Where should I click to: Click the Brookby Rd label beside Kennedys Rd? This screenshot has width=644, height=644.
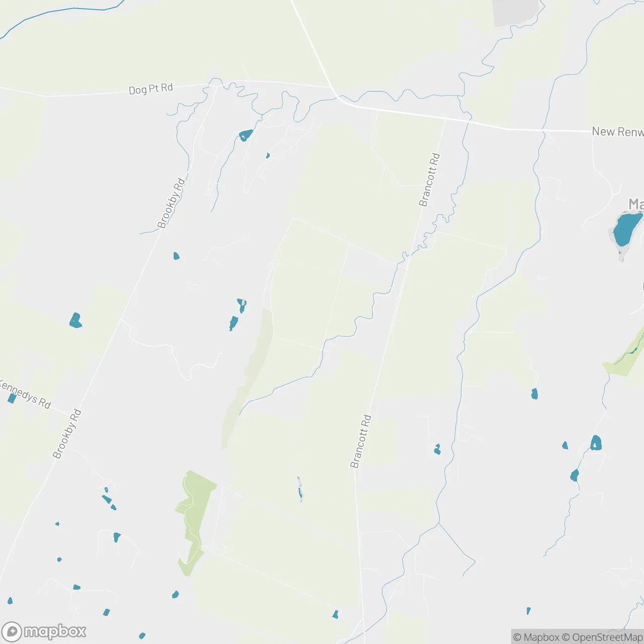tap(67, 434)
